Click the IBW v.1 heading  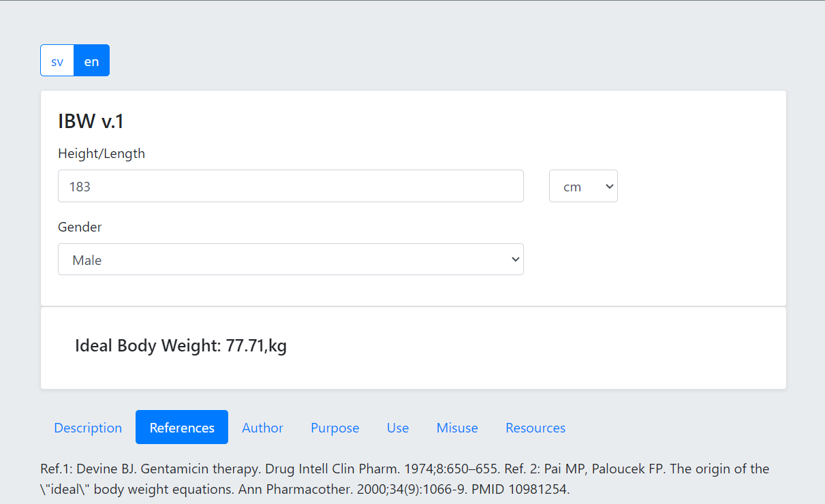coord(91,121)
